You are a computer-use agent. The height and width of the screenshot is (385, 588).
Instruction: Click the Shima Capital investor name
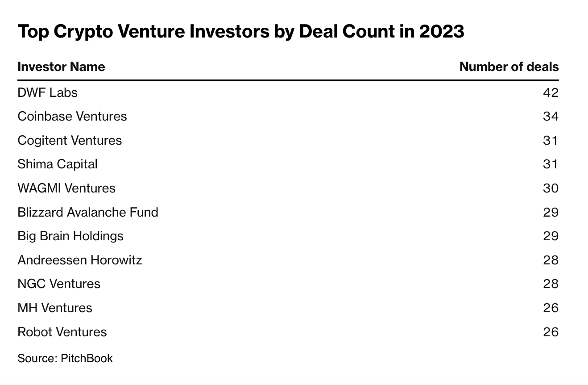click(x=58, y=164)
